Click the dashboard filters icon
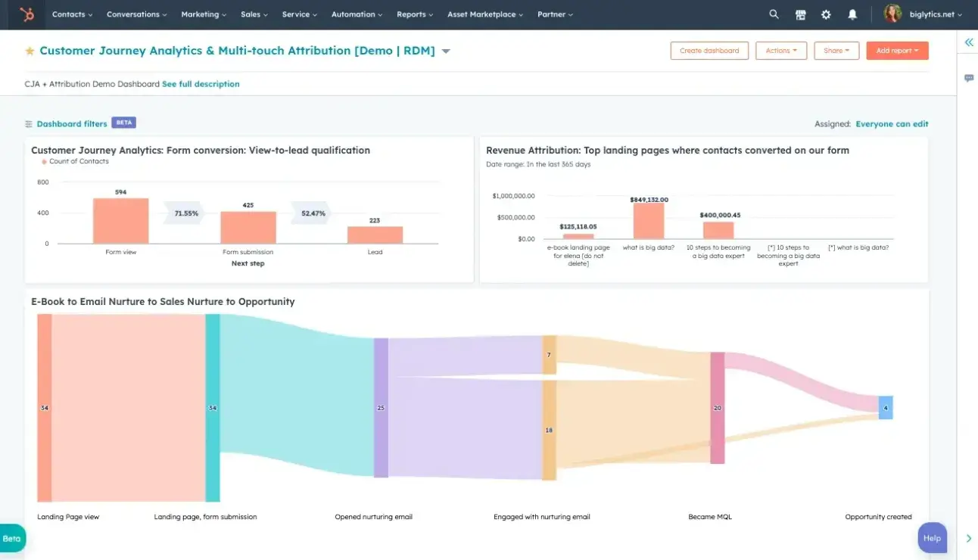 pos(29,124)
